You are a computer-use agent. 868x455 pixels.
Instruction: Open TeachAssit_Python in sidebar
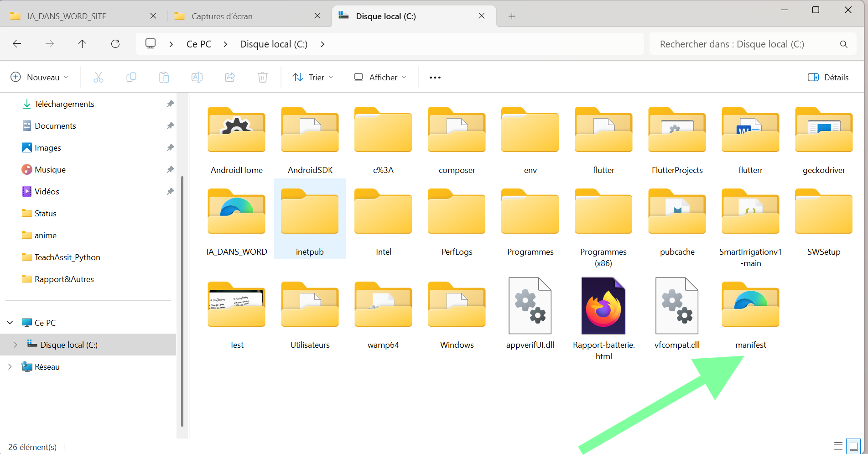(x=67, y=257)
